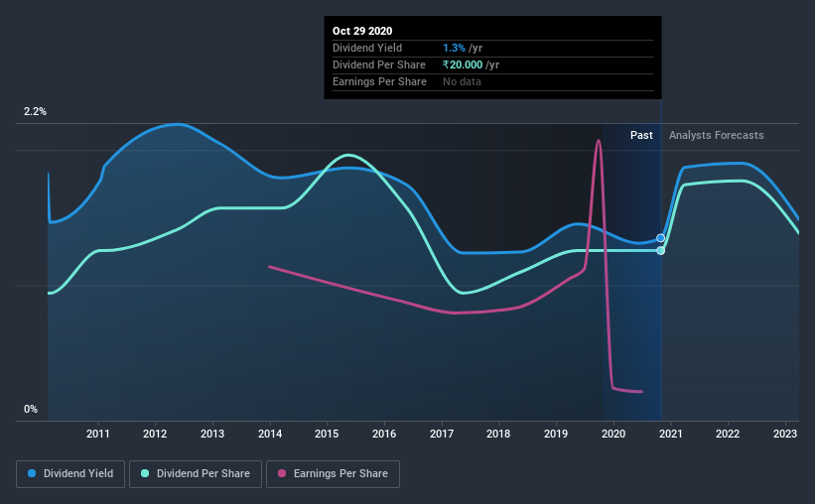Click the 2022 x-axis label

coord(728,434)
